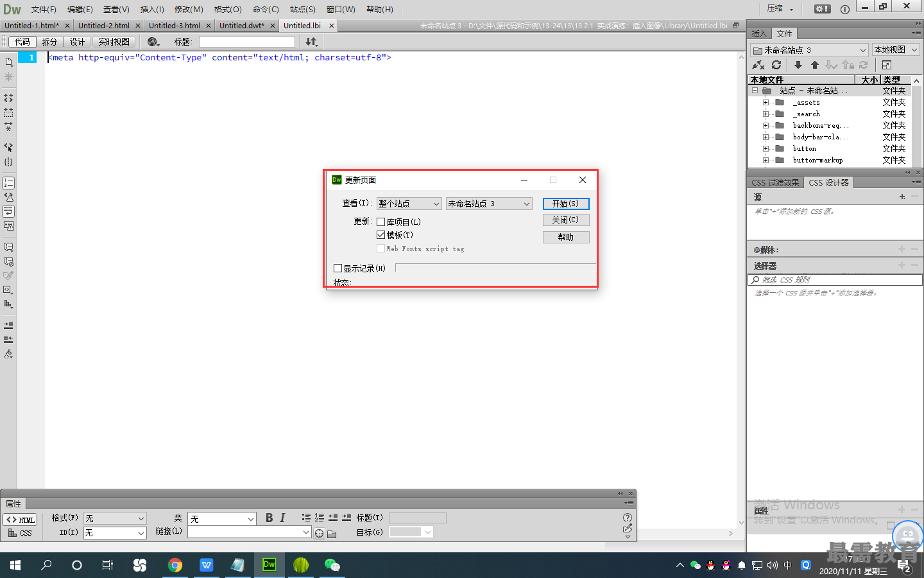924x578 pixels.
Task: Click the Point to File target icon
Action: point(319,533)
